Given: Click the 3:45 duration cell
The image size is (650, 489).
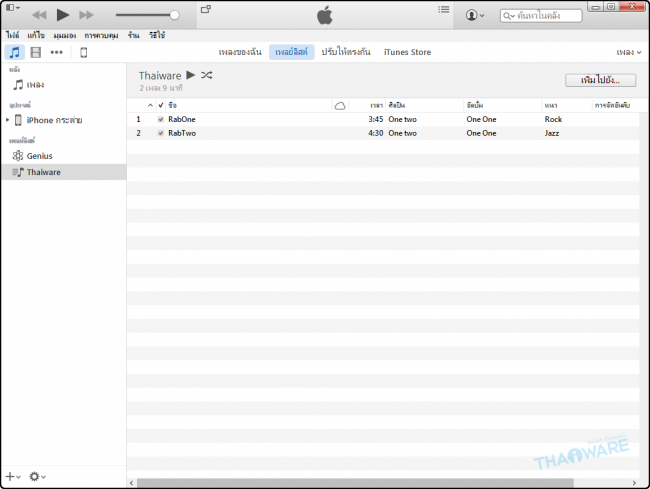Looking at the screenshot, I should (376, 119).
